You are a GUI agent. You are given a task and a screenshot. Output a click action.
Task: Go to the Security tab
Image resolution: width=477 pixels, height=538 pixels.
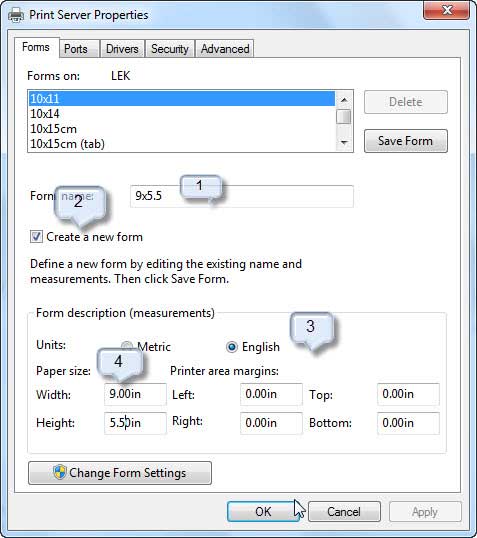coord(170,49)
